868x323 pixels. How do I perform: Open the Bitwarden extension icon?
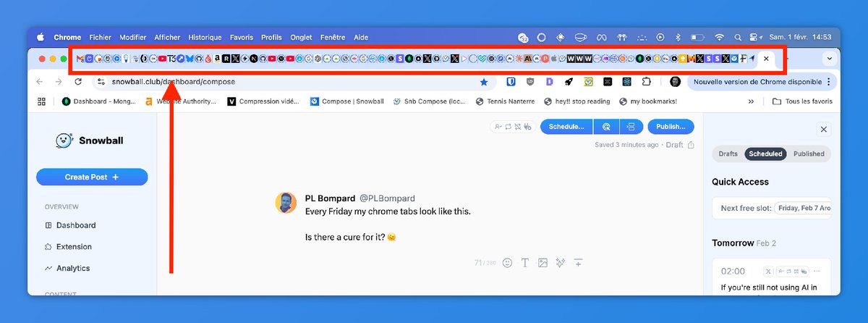(x=511, y=82)
